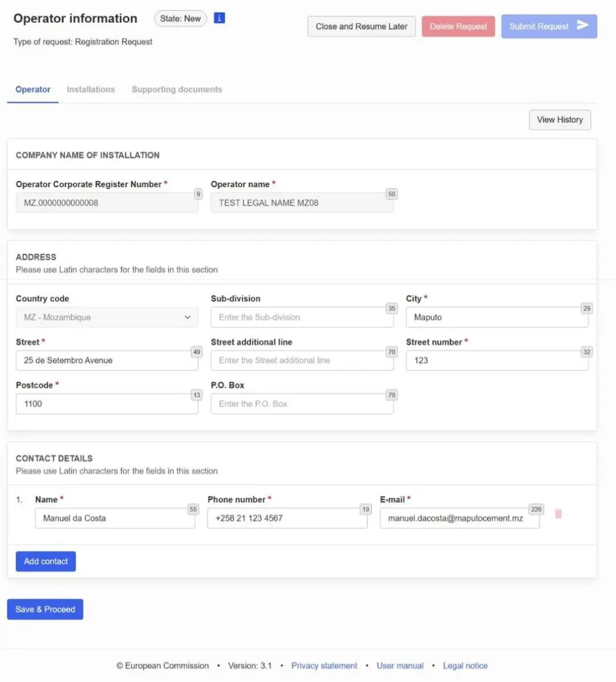Delete the contact using the trash icon

click(558, 514)
